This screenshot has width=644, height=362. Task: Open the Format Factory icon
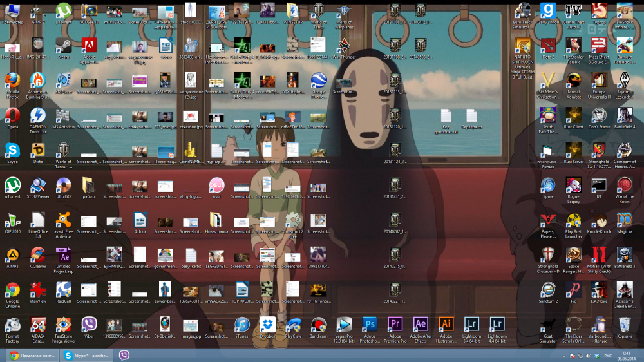tap(12, 330)
